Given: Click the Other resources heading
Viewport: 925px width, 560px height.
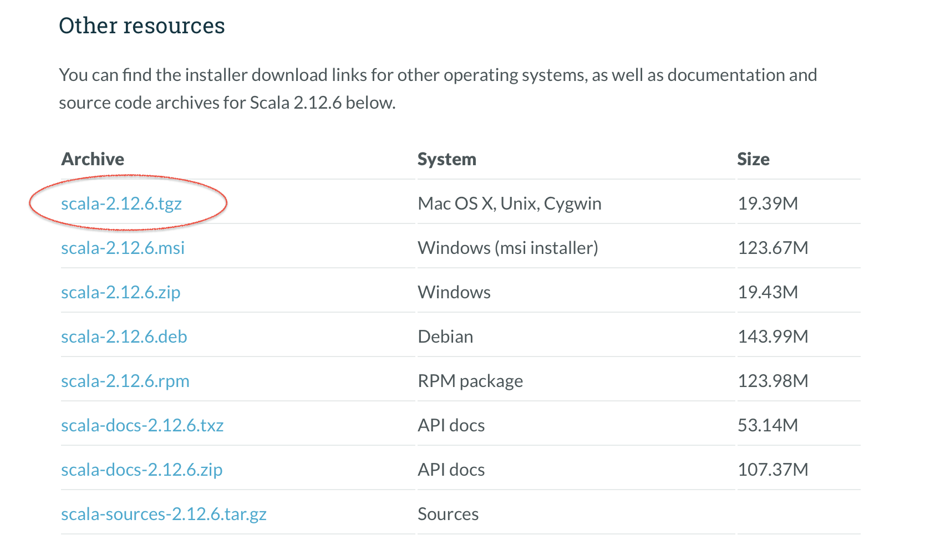Looking at the screenshot, I should pyautogui.click(x=142, y=26).
